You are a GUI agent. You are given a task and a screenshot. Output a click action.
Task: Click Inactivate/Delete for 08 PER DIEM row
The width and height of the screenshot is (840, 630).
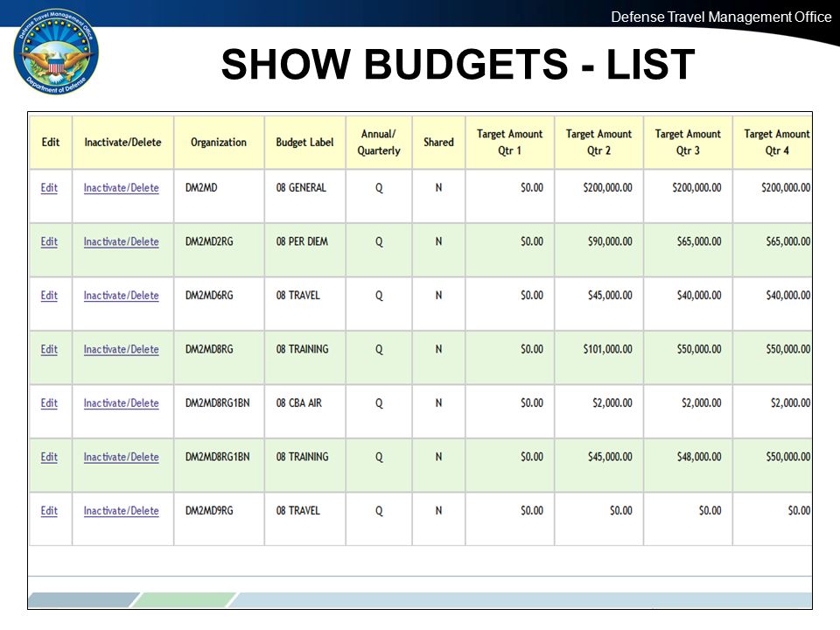pos(121,241)
